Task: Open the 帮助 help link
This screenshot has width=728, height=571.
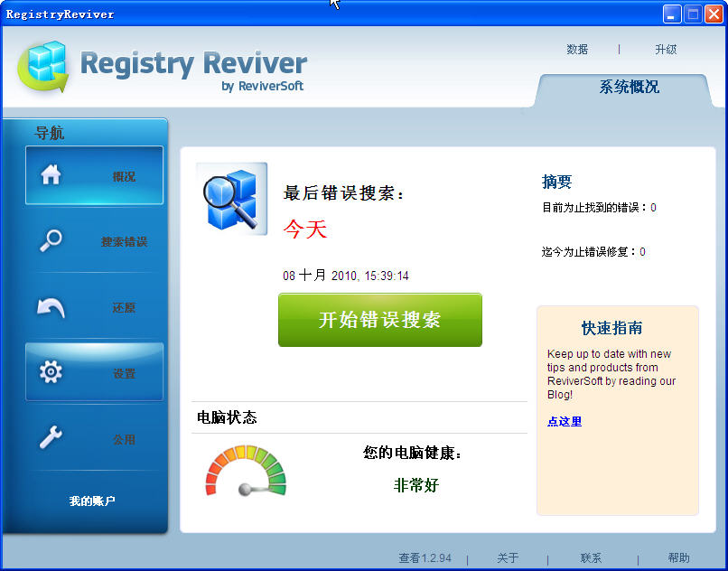Action: pos(678,558)
